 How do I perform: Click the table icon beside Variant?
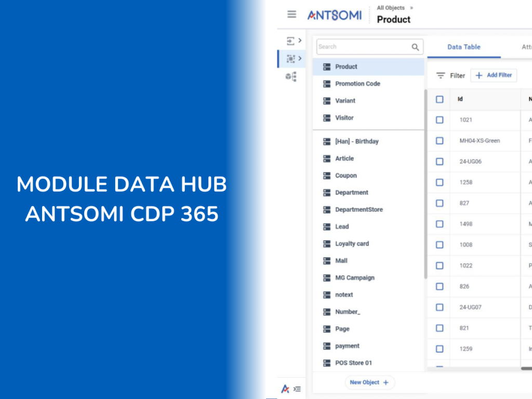(327, 101)
